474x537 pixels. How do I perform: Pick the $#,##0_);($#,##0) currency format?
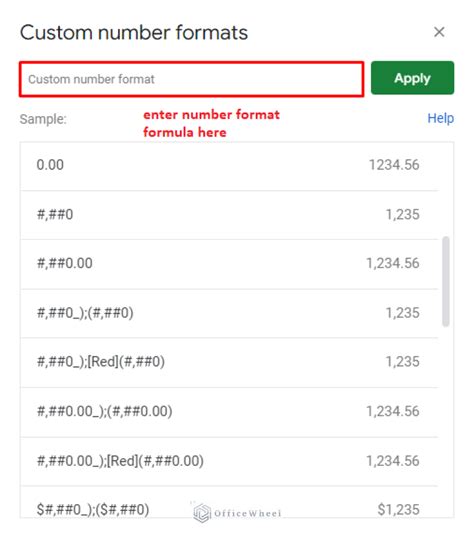[229, 502]
